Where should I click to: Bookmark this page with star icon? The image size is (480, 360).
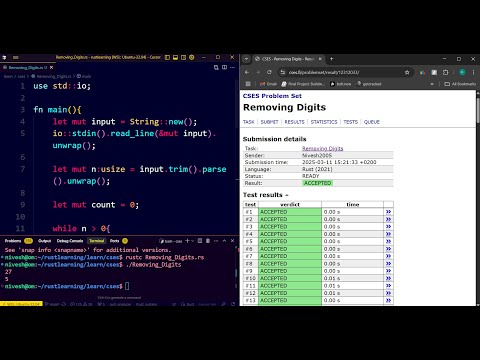tap(407, 72)
